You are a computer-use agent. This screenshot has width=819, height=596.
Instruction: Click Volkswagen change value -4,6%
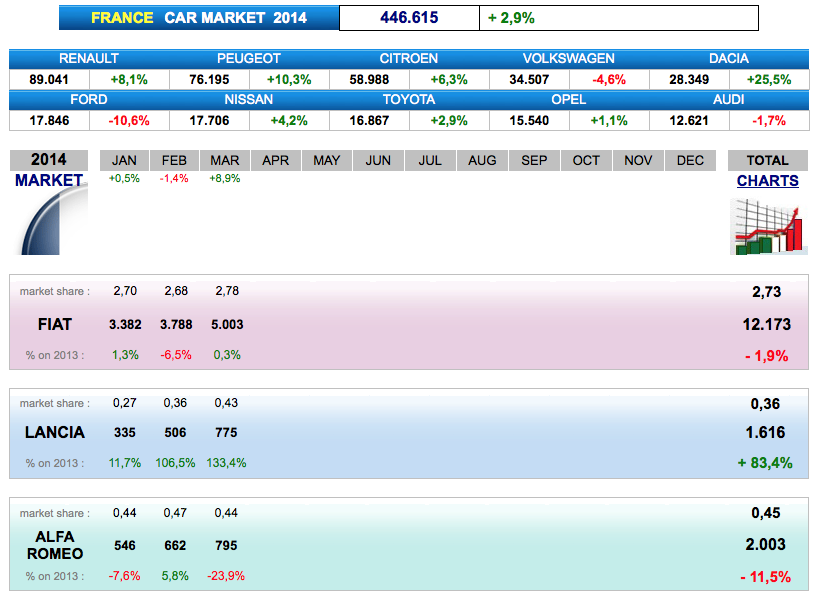click(609, 79)
